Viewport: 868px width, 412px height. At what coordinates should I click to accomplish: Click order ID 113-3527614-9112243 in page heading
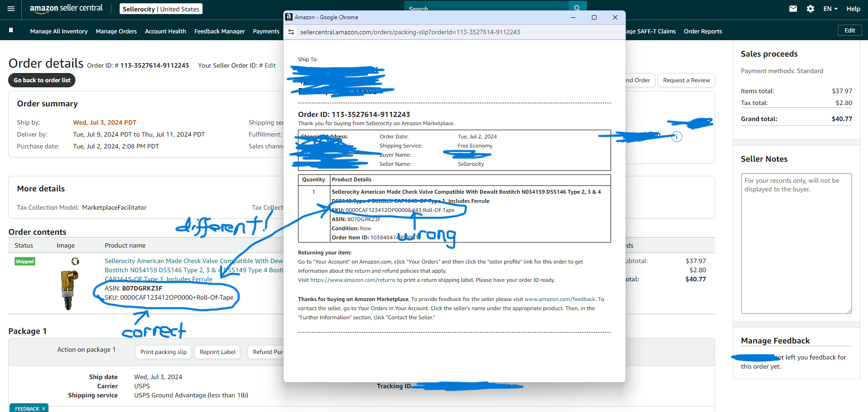pos(154,65)
